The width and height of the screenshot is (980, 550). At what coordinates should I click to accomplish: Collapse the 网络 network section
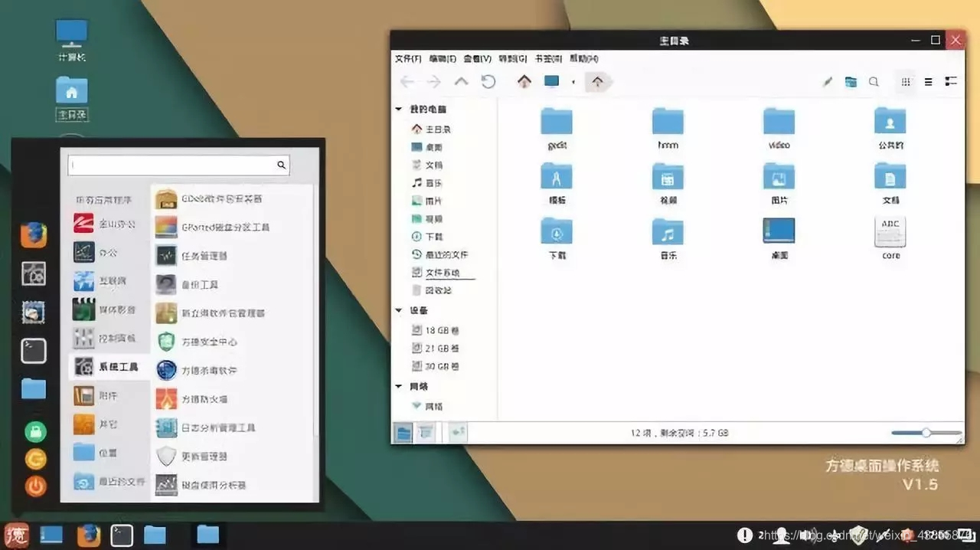tap(398, 386)
